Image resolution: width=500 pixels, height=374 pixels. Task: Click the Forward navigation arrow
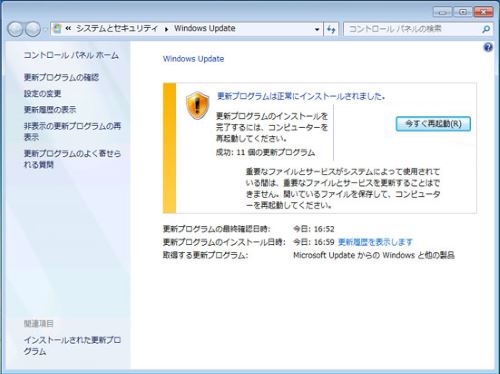(33, 29)
